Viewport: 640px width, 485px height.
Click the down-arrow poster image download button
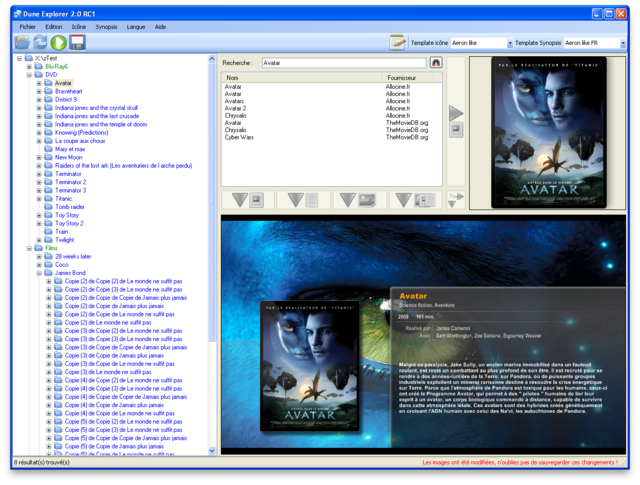(x=246, y=200)
